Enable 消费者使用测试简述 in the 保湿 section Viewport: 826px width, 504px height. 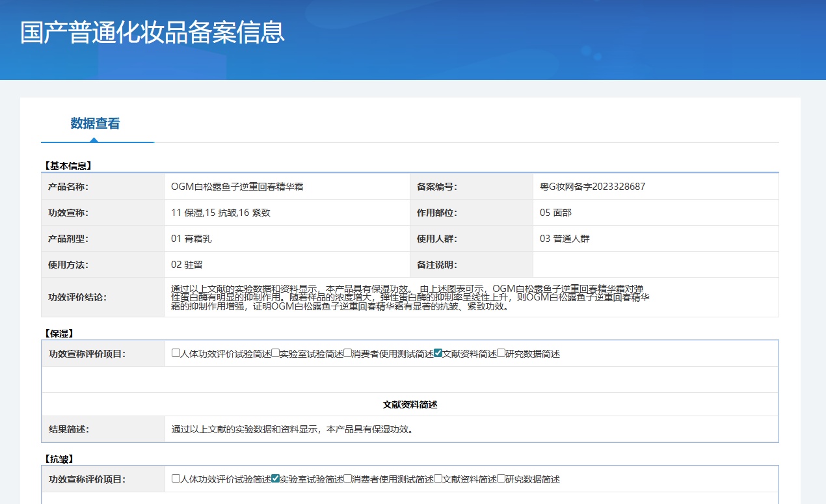pyautogui.click(x=348, y=353)
